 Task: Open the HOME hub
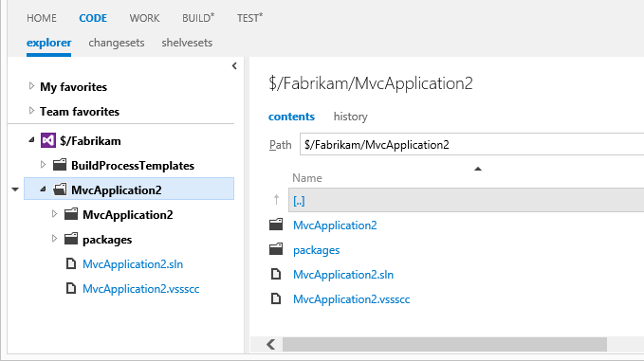(42, 18)
